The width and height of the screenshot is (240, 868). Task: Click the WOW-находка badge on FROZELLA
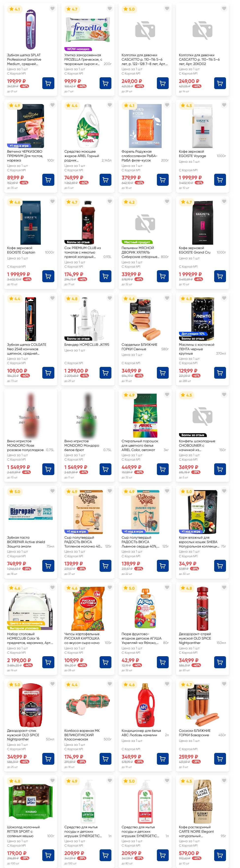(78, 49)
